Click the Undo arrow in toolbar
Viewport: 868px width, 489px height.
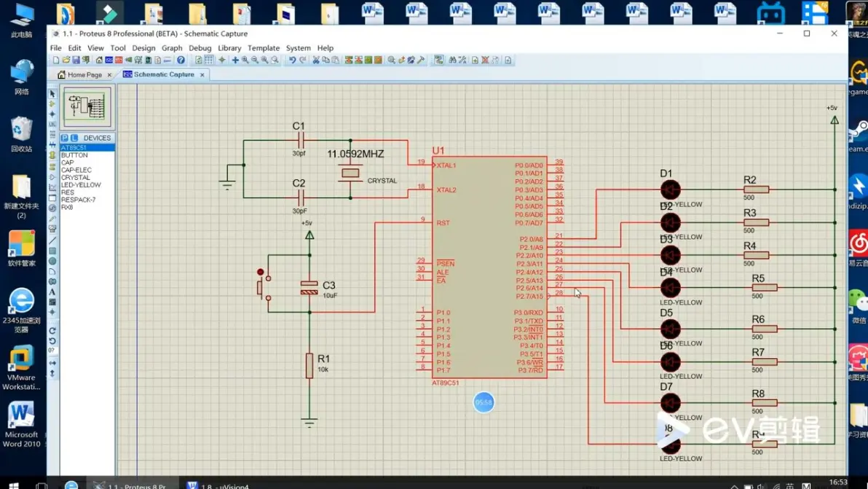pos(292,60)
